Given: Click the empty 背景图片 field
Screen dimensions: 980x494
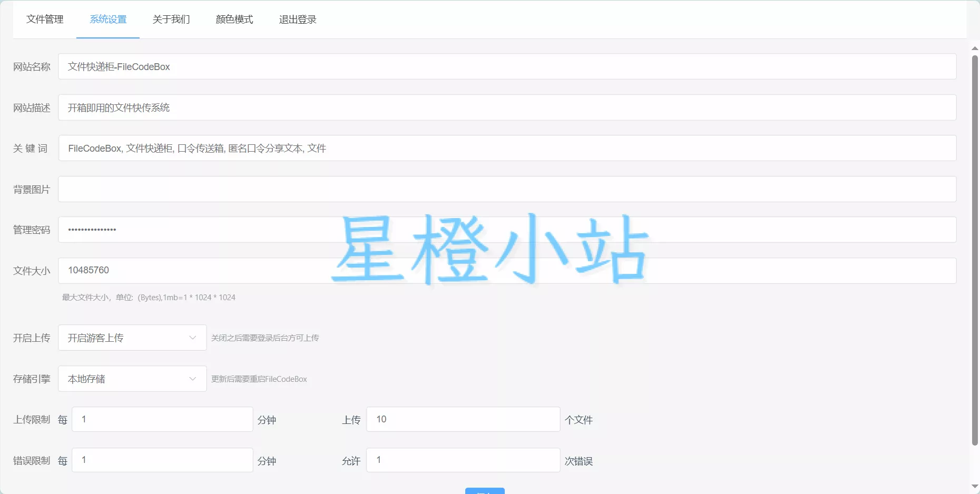Looking at the screenshot, I should (507, 189).
